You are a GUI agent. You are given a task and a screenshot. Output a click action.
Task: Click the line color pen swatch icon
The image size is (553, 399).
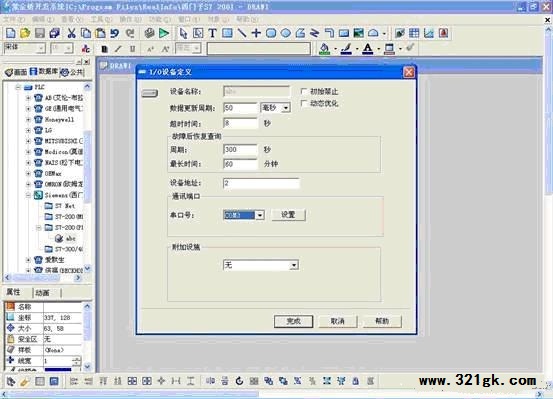(x=346, y=49)
